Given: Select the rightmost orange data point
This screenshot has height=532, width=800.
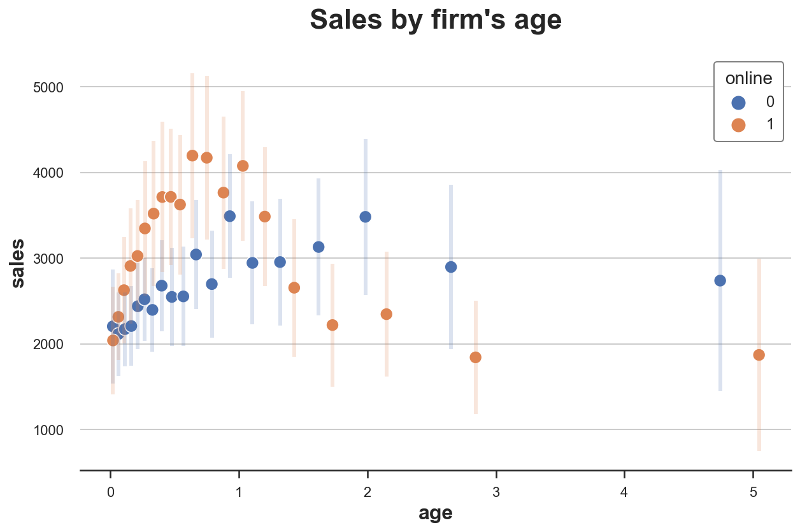Looking at the screenshot, I should tap(759, 355).
